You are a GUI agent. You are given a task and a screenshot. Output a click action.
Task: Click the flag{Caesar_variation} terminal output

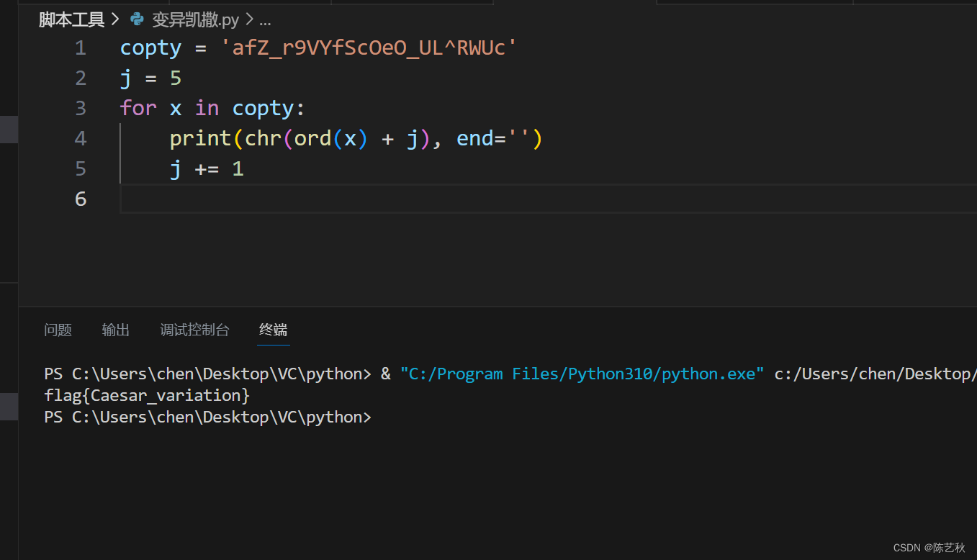[147, 395]
